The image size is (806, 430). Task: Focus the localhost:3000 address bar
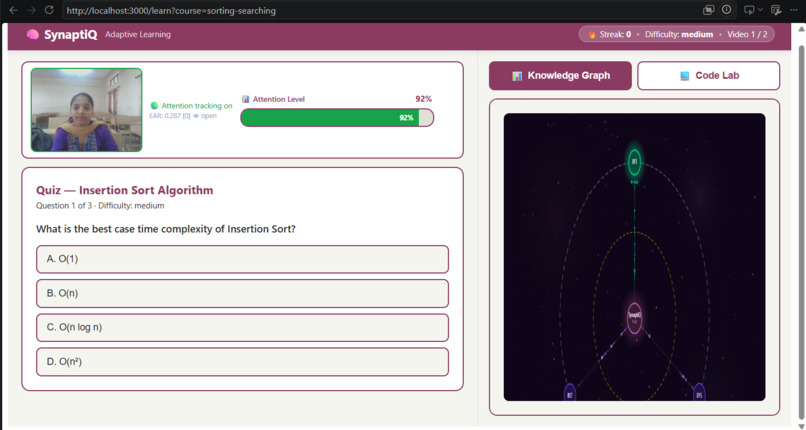pyautogui.click(x=380, y=10)
